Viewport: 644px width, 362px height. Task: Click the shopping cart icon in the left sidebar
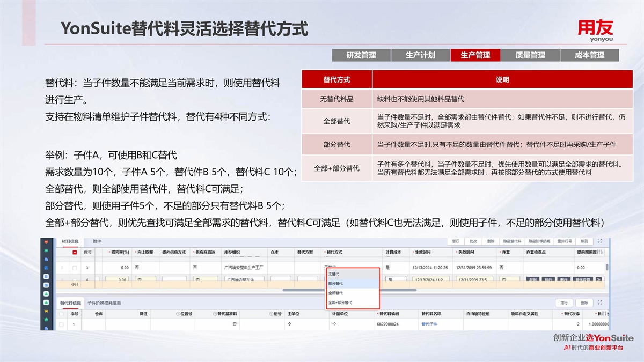[x=46, y=312]
